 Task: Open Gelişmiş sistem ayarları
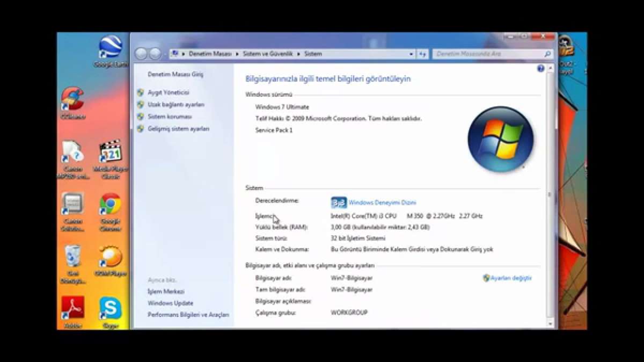(x=179, y=128)
